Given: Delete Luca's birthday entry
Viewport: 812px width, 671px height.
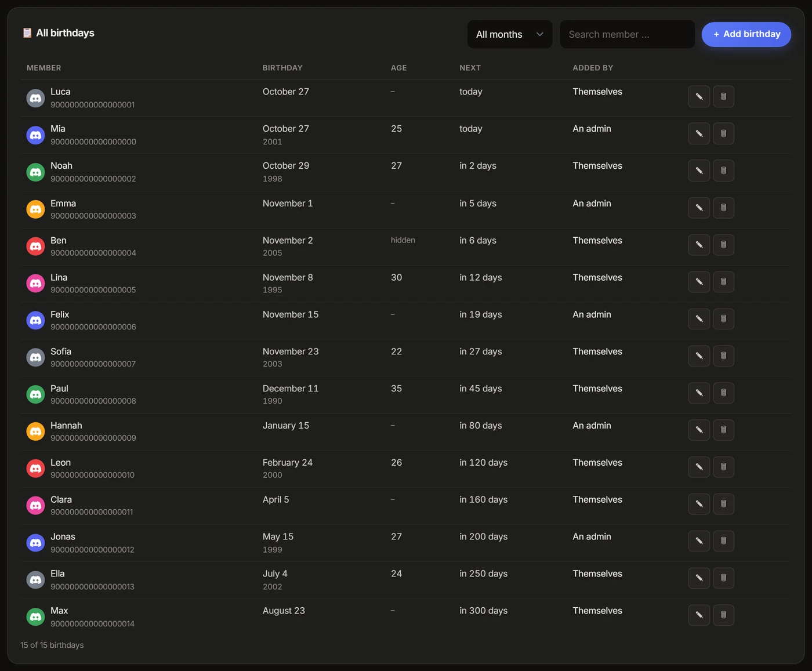Looking at the screenshot, I should click(x=723, y=96).
